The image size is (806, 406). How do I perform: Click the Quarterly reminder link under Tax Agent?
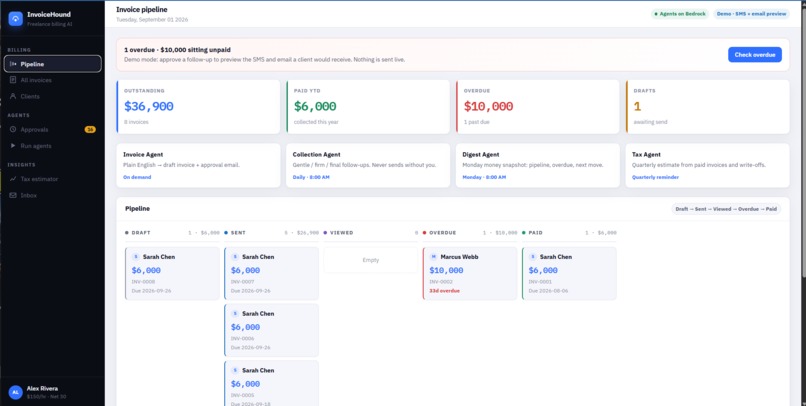[x=655, y=177]
